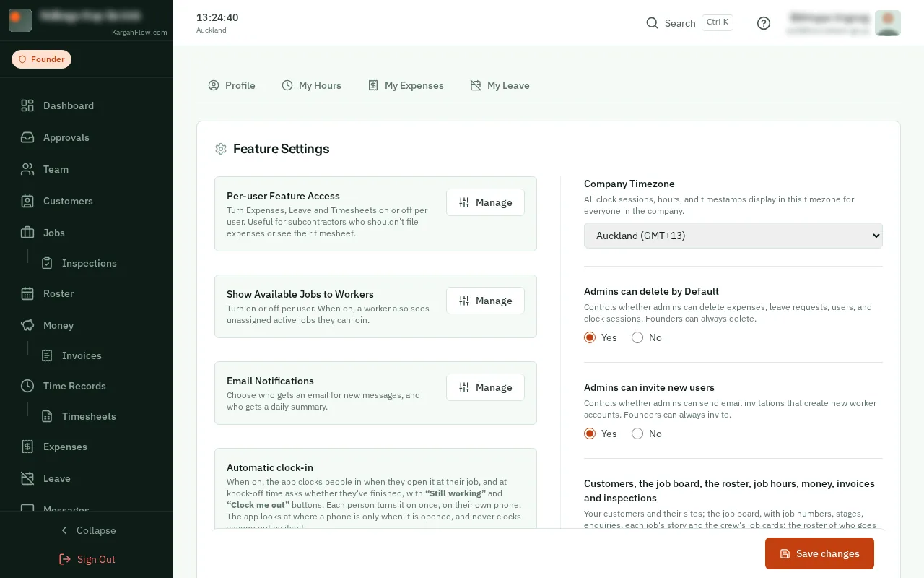Select Yes for Admins can delete

[x=590, y=337]
